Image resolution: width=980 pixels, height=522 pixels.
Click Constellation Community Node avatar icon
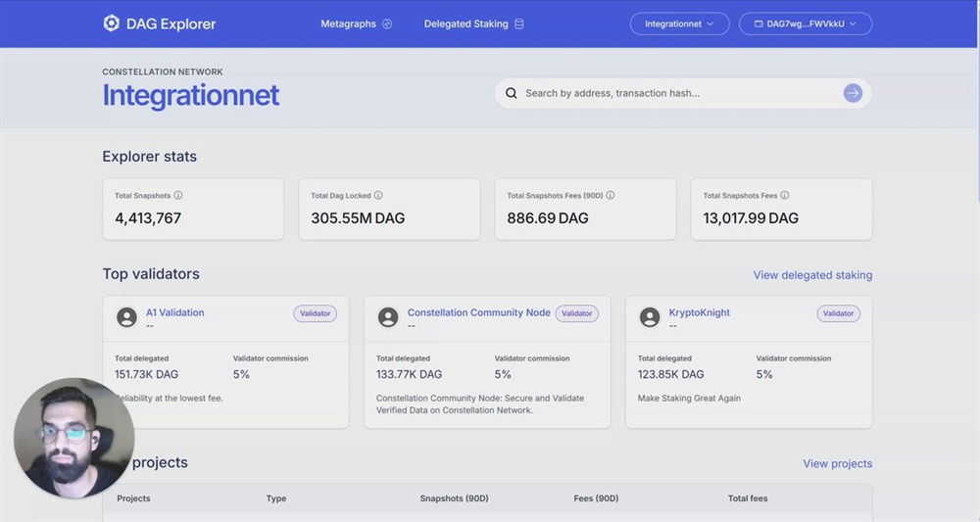[388, 317]
